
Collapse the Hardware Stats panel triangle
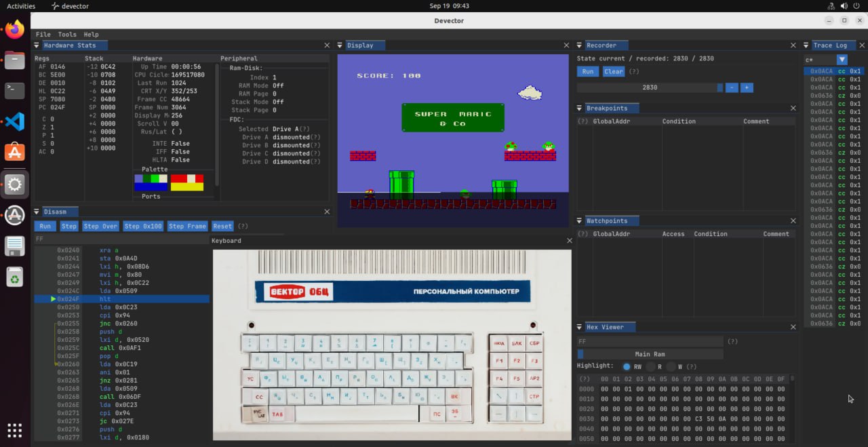pyautogui.click(x=37, y=45)
